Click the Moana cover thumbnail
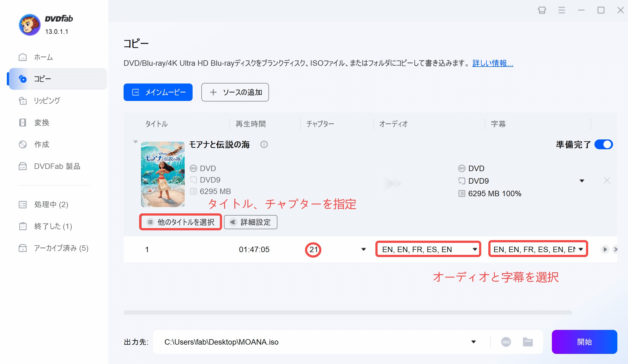Viewport: 628px width, 364px height. [163, 174]
